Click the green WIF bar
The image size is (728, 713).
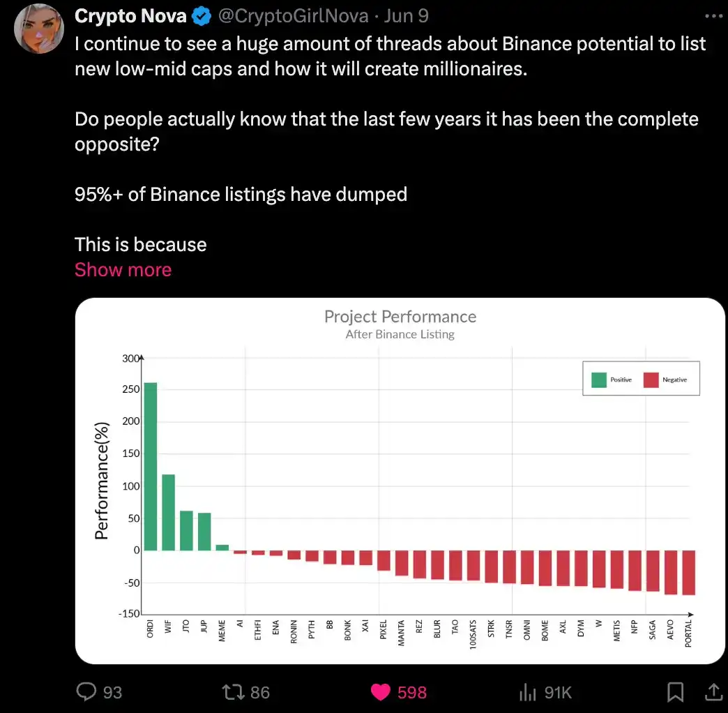[168, 512]
